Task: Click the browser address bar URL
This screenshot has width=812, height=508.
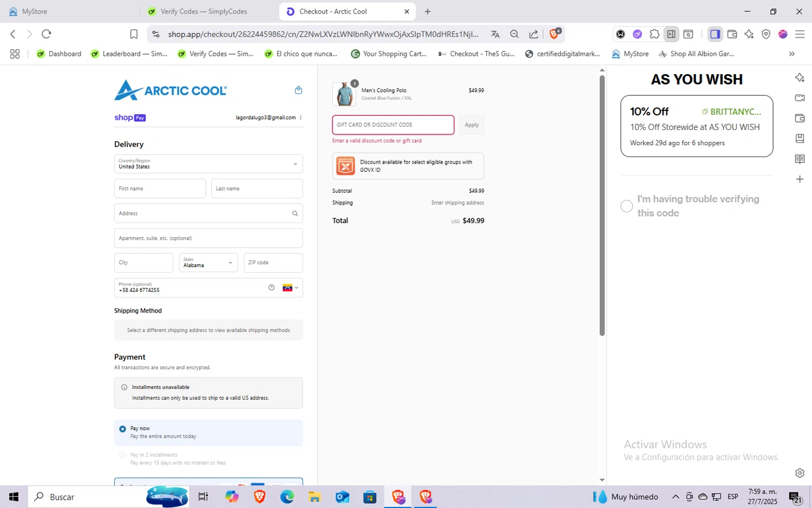Action: click(x=323, y=34)
